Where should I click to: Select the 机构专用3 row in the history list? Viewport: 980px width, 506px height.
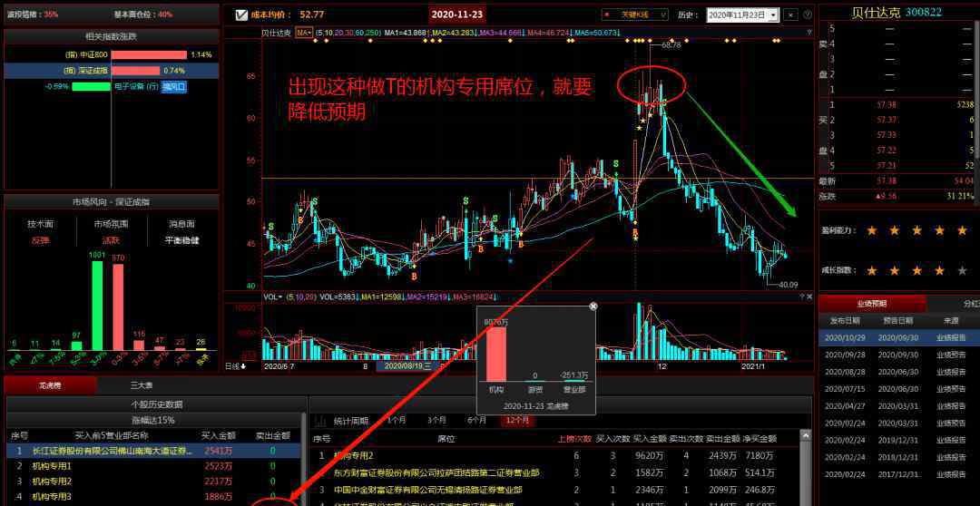153,497
